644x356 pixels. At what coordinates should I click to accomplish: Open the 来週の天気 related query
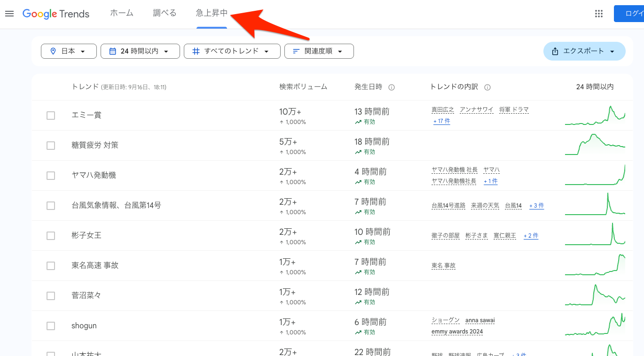tap(485, 206)
